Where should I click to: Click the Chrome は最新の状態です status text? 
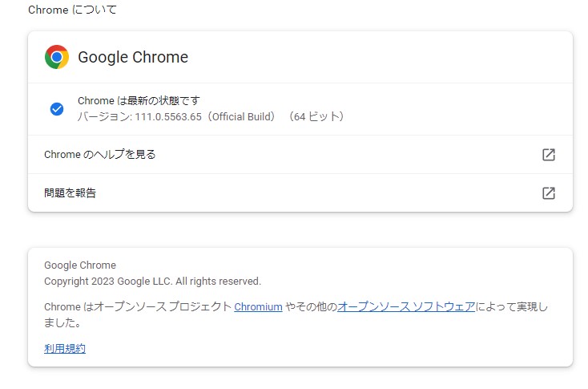pyautogui.click(x=139, y=101)
